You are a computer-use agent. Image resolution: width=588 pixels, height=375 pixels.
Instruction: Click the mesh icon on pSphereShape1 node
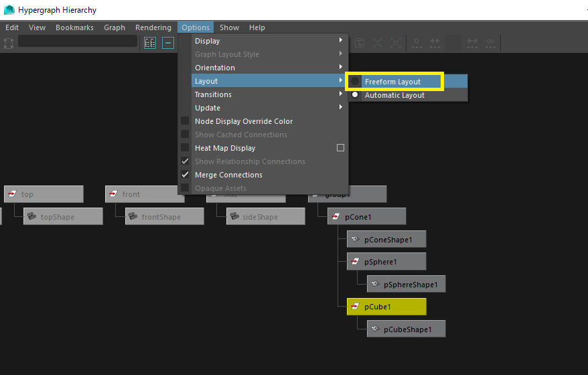pos(375,284)
